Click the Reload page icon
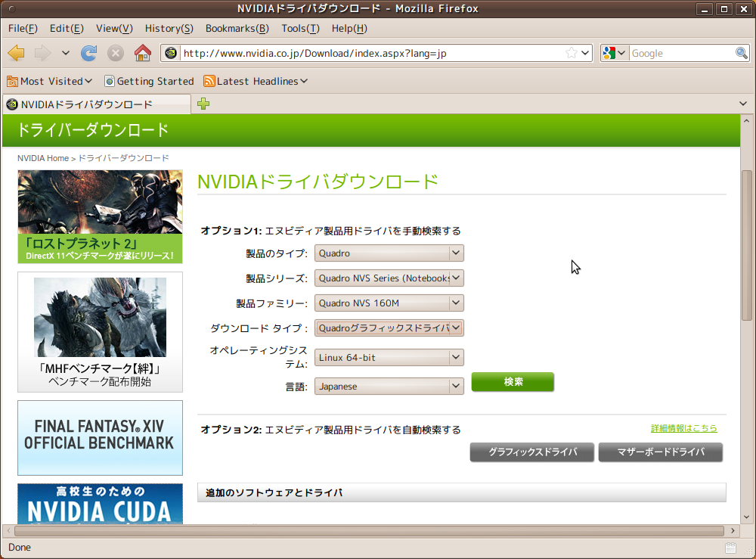Screen dimensions: 756x559 (88, 53)
